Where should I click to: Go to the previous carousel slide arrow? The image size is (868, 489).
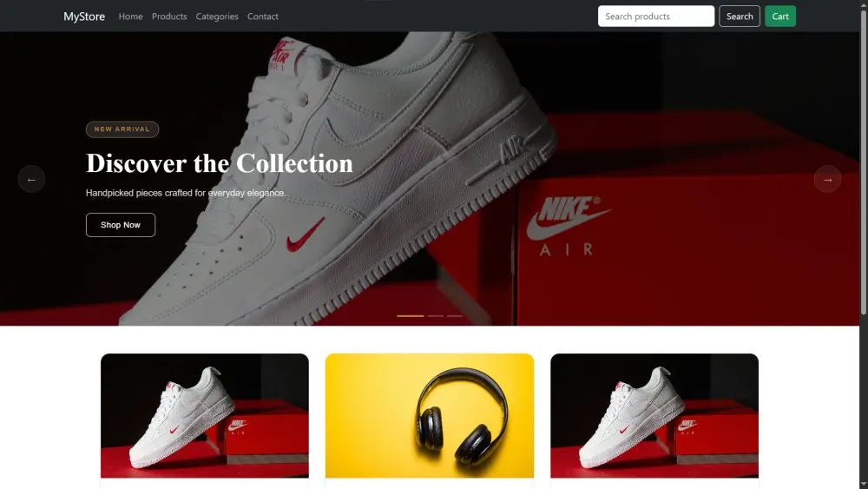pos(31,180)
